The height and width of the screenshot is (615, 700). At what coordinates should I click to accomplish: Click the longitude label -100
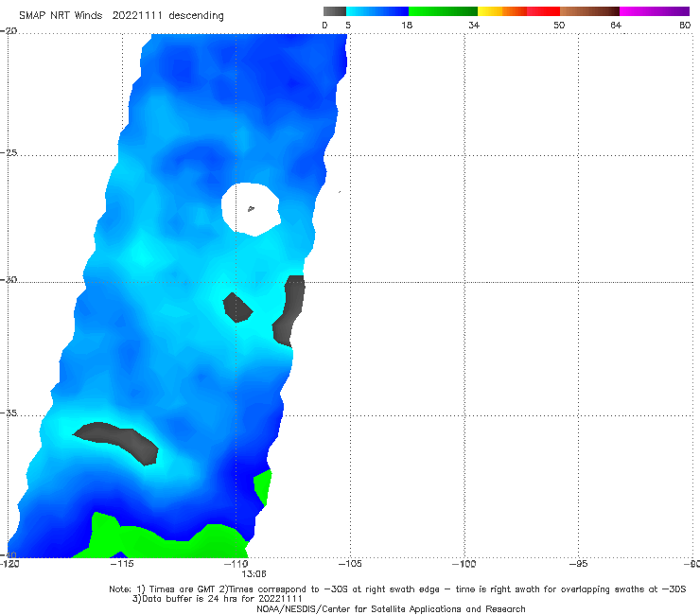pyautogui.click(x=464, y=564)
